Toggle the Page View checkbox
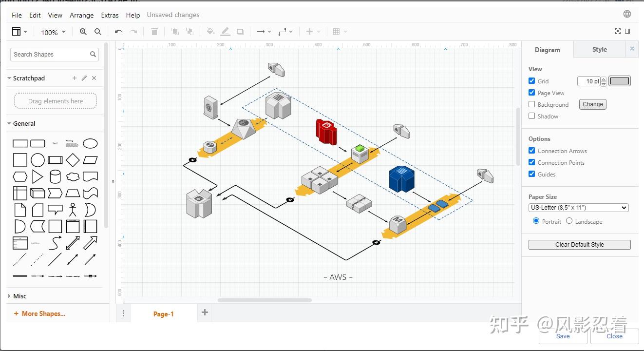This screenshot has height=351, width=644. [531, 93]
